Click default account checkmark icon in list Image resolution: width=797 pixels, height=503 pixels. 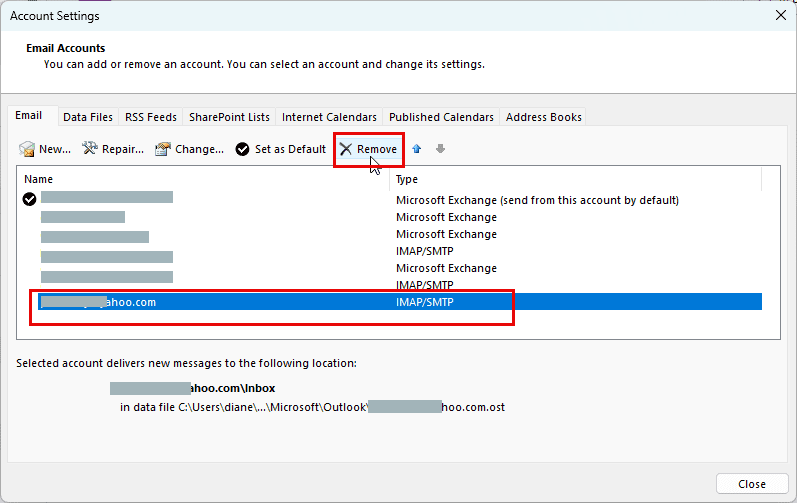[30, 200]
